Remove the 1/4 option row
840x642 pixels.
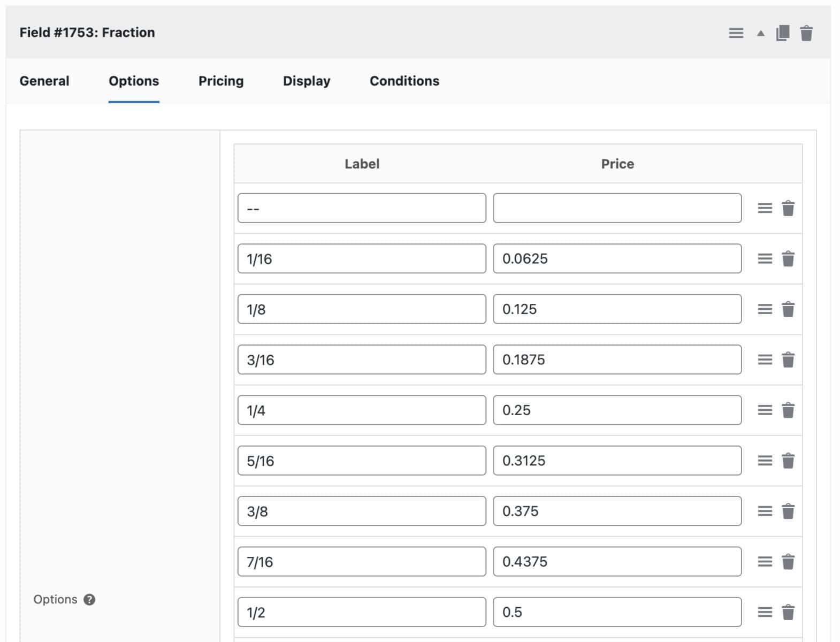pyautogui.click(x=788, y=410)
